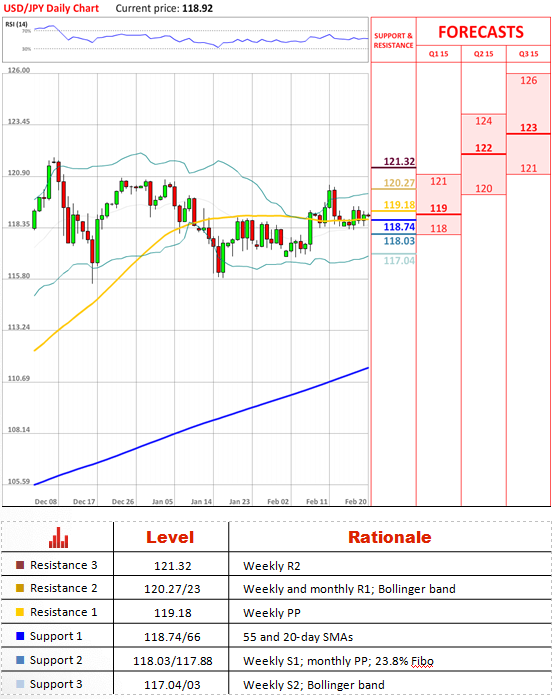
Task: Select the Q1 15 forecast column header
Action: (x=438, y=54)
